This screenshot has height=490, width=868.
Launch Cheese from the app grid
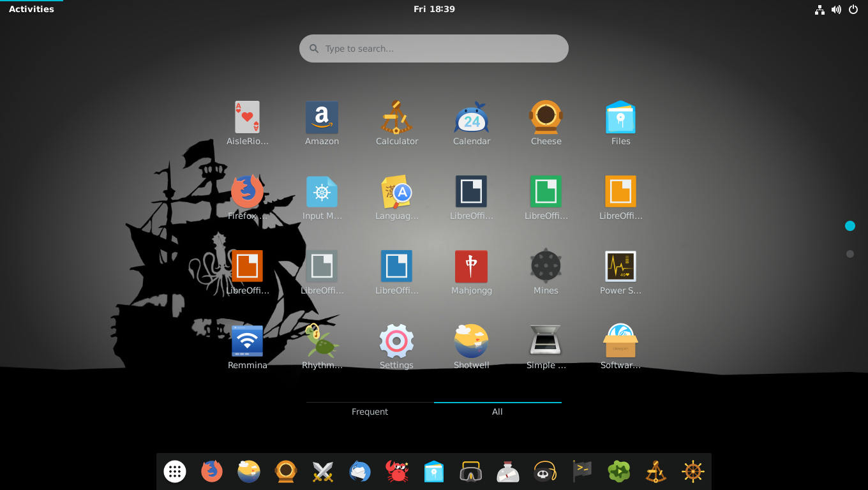(x=546, y=123)
